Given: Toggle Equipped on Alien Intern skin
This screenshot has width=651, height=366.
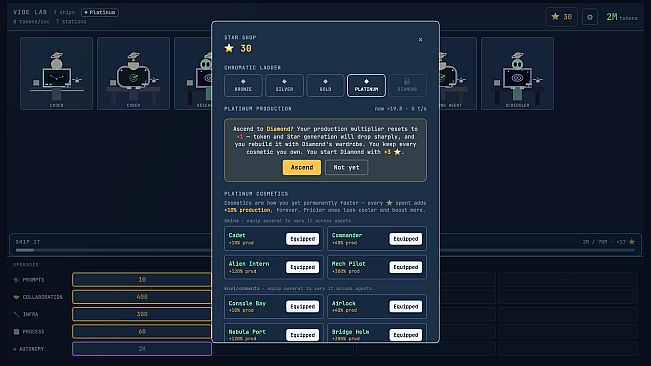Looking at the screenshot, I should (302, 267).
